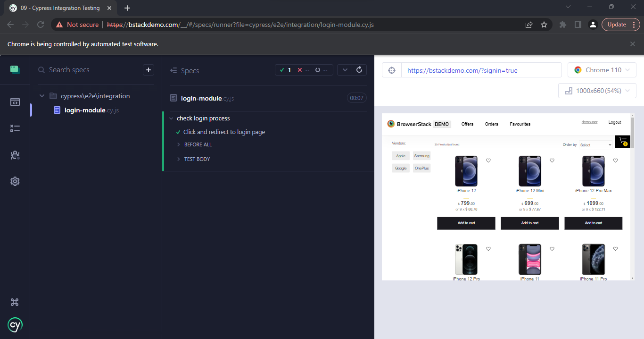Add iPhone 12 Pro Max to cart
The image size is (644, 339).
pos(594,223)
